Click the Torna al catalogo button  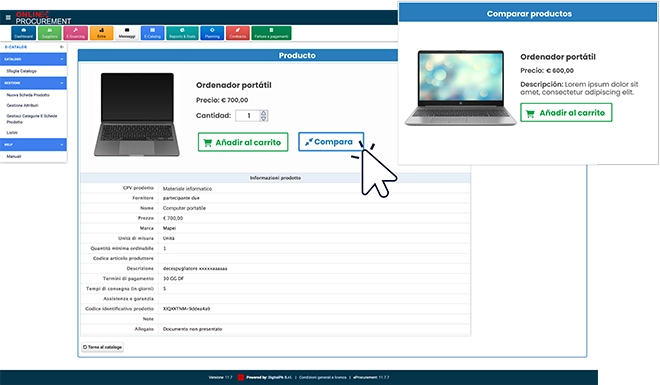point(102,347)
